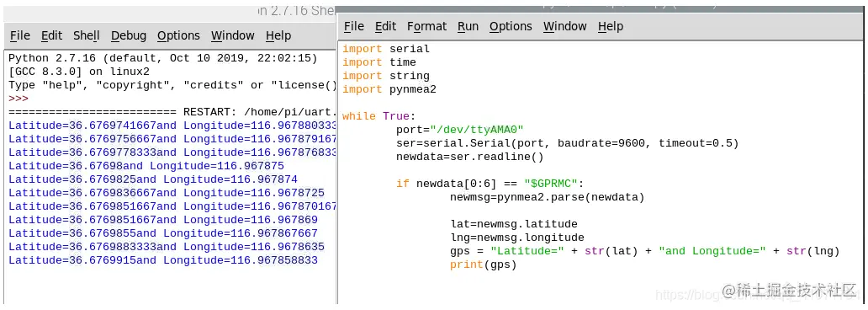
Task: Click output line Latitude=36.67698and
Action: [146, 166]
